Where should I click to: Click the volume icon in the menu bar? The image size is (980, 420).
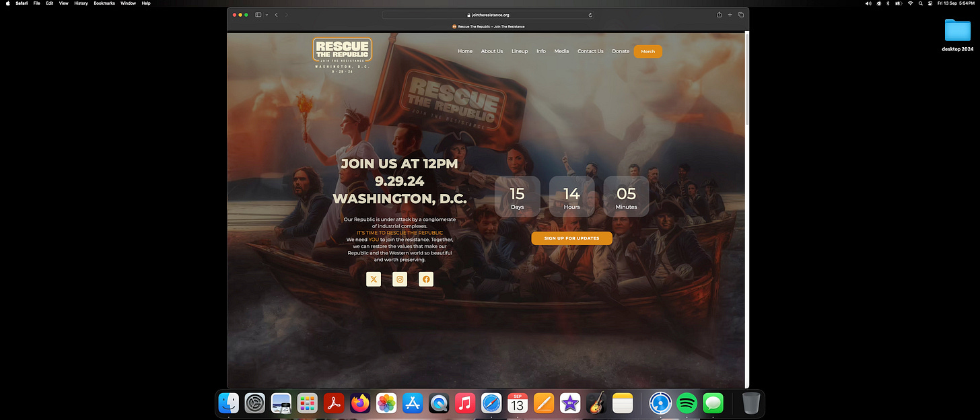868,3
